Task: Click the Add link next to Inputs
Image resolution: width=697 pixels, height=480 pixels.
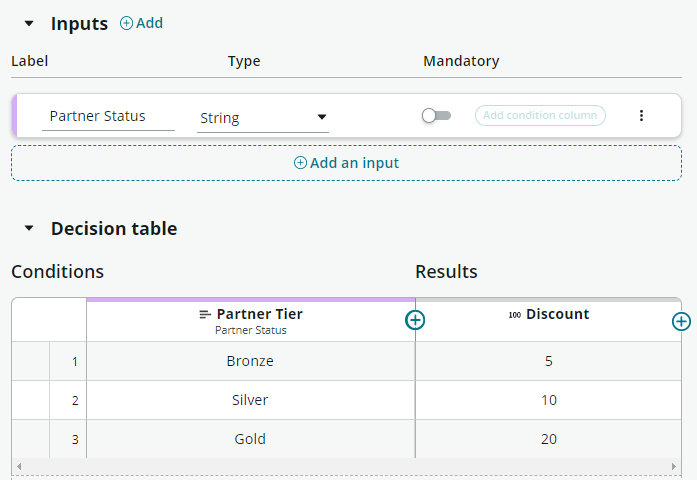Action: pyautogui.click(x=142, y=23)
